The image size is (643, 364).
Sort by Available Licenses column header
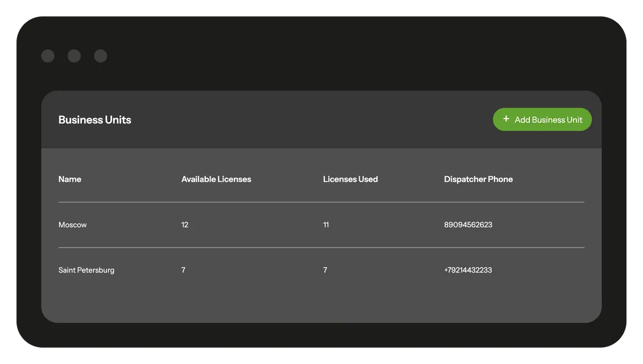pos(216,179)
